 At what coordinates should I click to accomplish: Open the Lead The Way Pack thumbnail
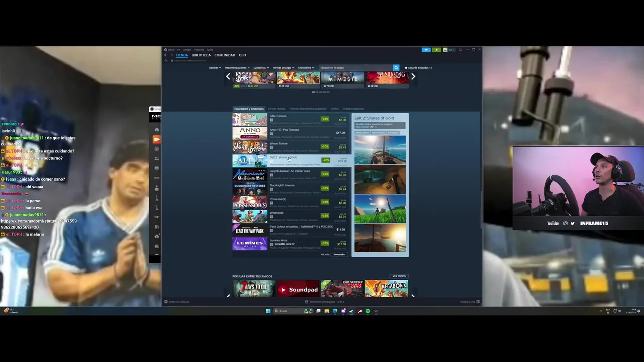click(250, 230)
